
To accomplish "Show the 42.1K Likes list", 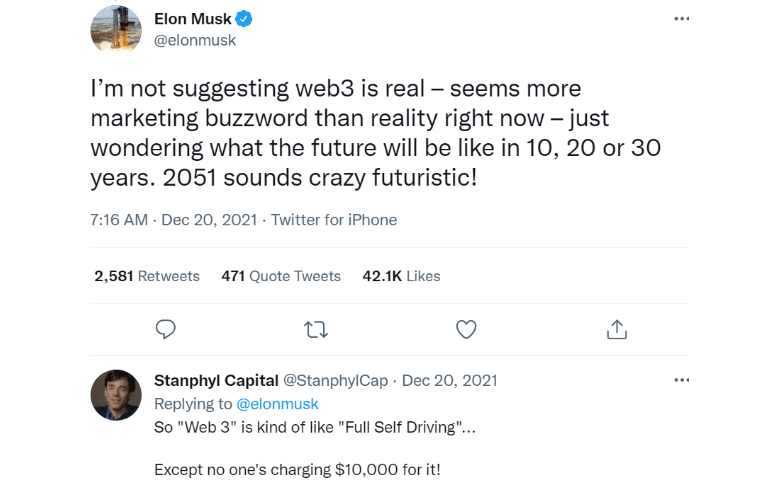I will click(401, 276).
